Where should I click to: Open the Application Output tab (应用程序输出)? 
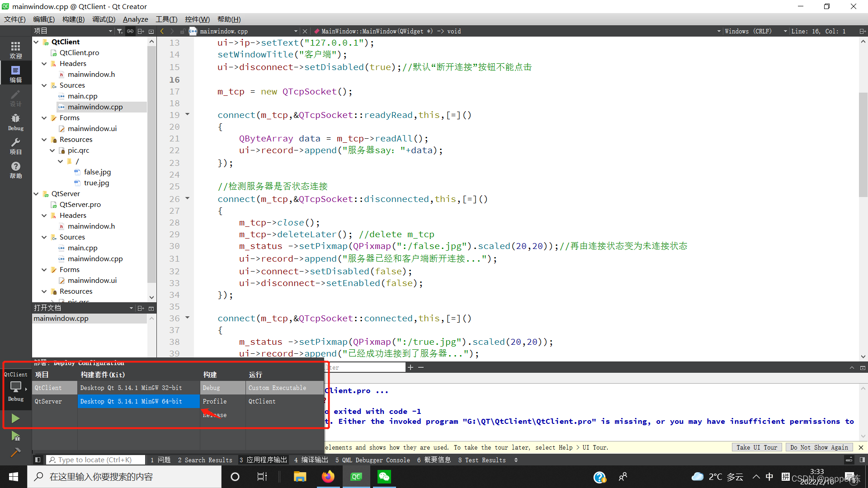pos(263,460)
